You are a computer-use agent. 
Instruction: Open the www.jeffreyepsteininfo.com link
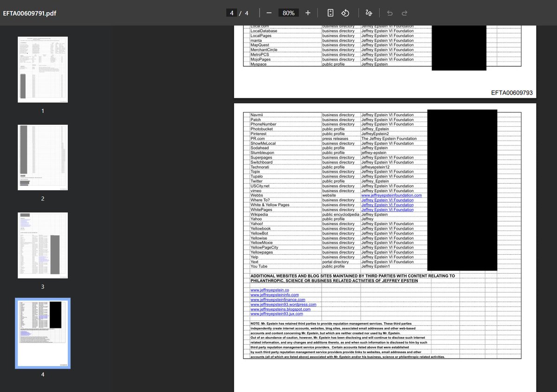[274, 295]
